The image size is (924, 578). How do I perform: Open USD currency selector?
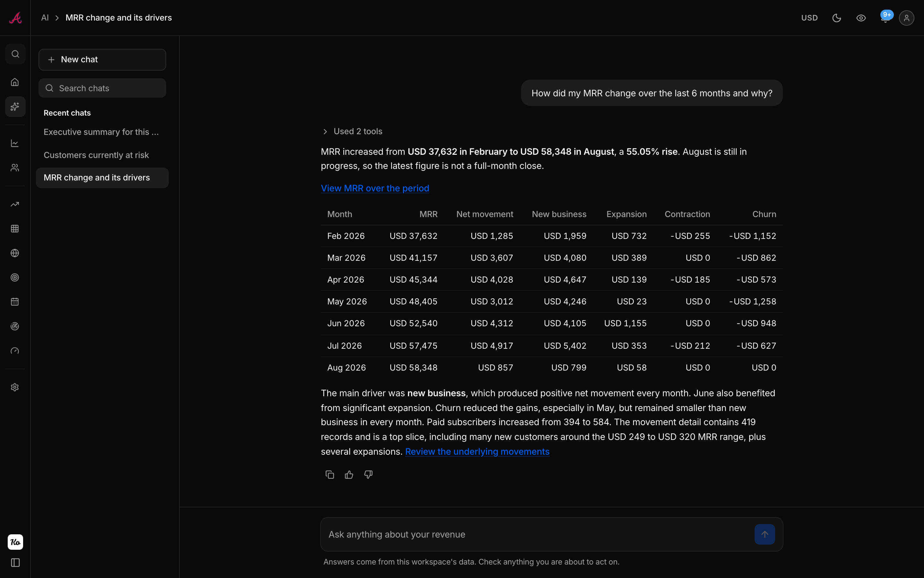click(x=809, y=18)
